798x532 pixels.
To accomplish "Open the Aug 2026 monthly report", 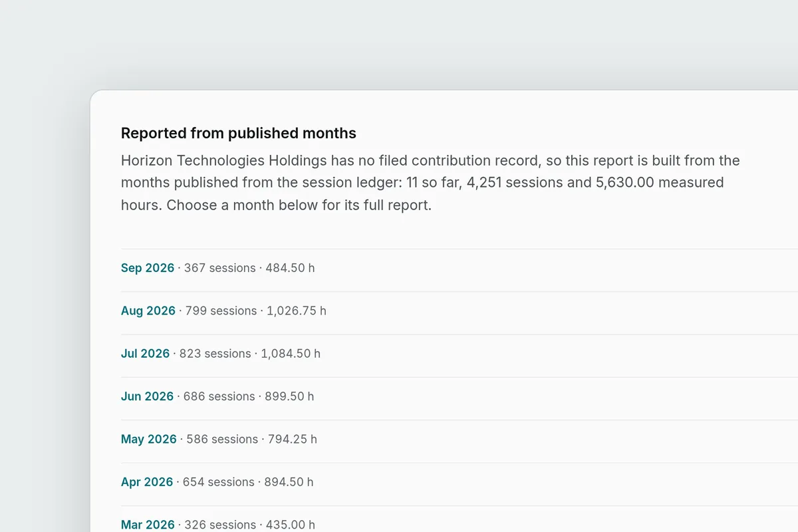I will pyautogui.click(x=148, y=311).
